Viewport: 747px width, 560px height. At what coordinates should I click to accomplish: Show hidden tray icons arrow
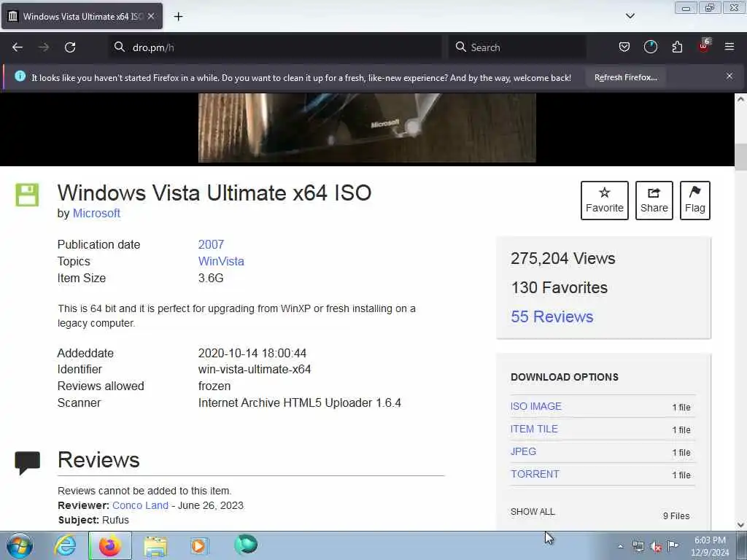pos(620,546)
